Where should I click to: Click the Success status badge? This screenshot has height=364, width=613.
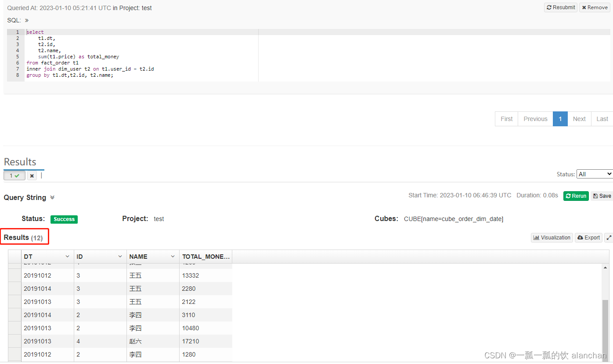(64, 219)
